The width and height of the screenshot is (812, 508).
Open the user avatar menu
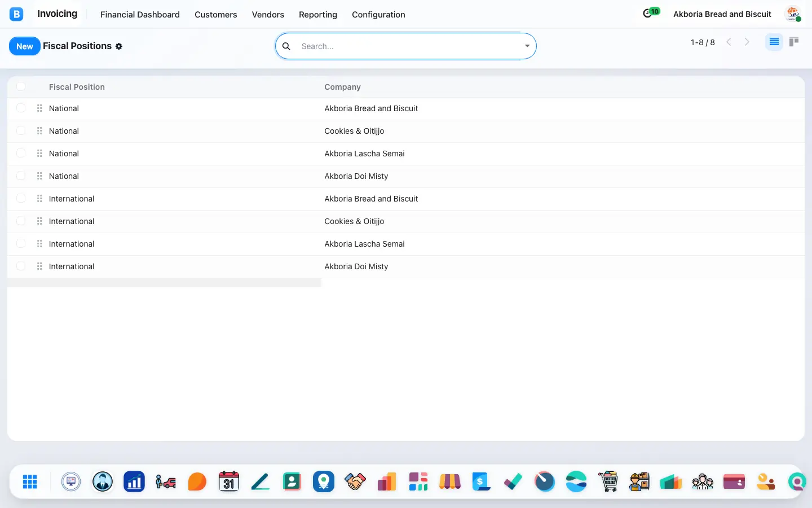(793, 14)
